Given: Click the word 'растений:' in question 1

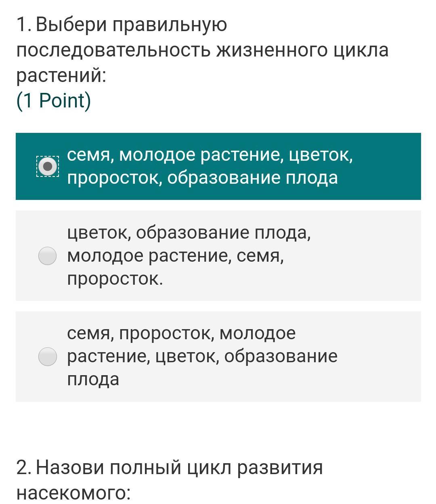Looking at the screenshot, I should coord(61,76).
